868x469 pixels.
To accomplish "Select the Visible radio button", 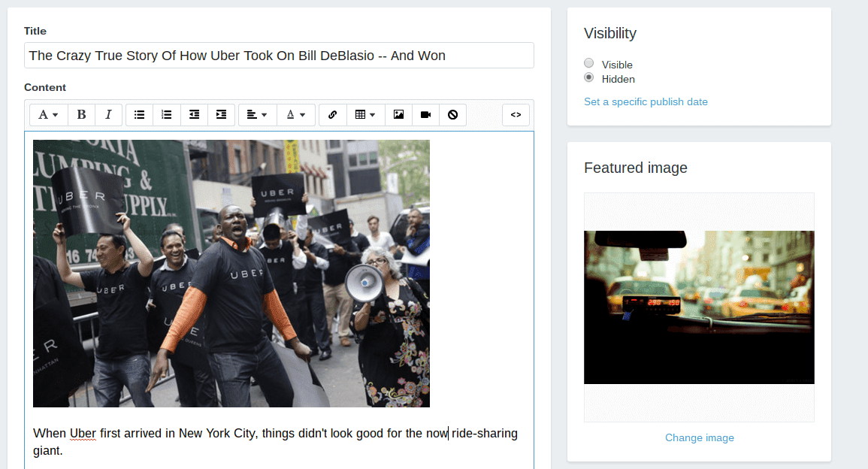I will (x=589, y=63).
